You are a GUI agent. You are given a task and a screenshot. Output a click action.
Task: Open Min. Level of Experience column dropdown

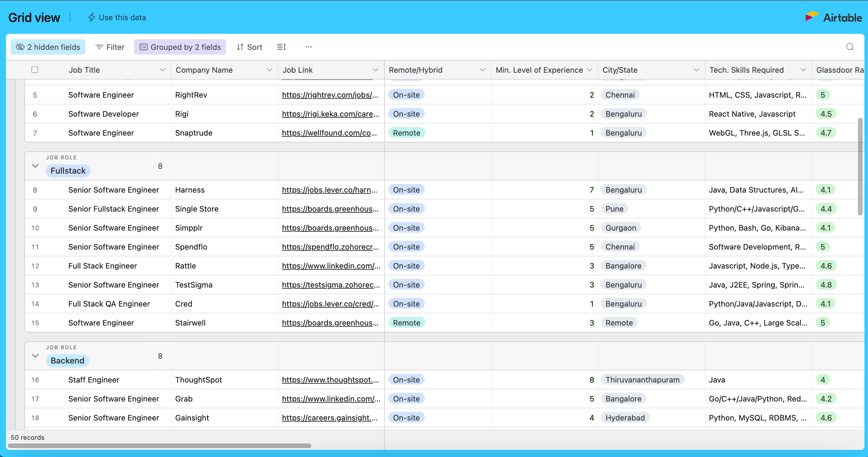pos(589,70)
